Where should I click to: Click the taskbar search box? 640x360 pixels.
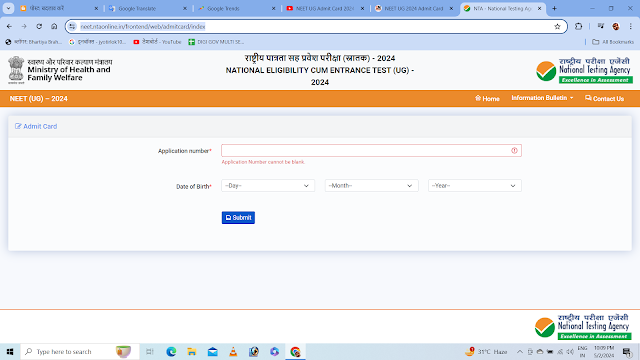(80, 351)
